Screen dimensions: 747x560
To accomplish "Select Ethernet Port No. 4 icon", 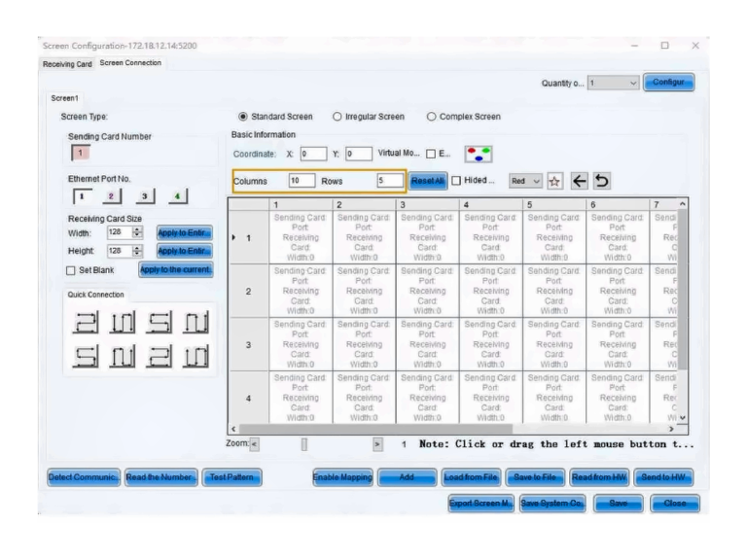I will 178,195.
